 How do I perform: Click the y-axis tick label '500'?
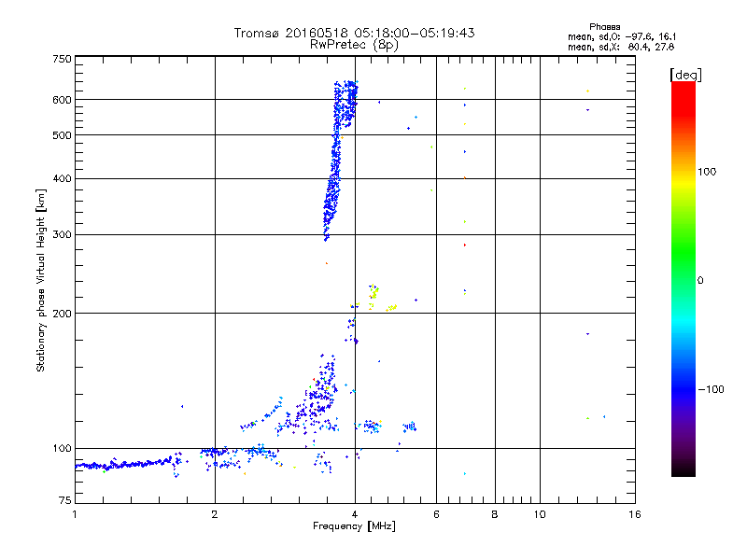(63, 135)
